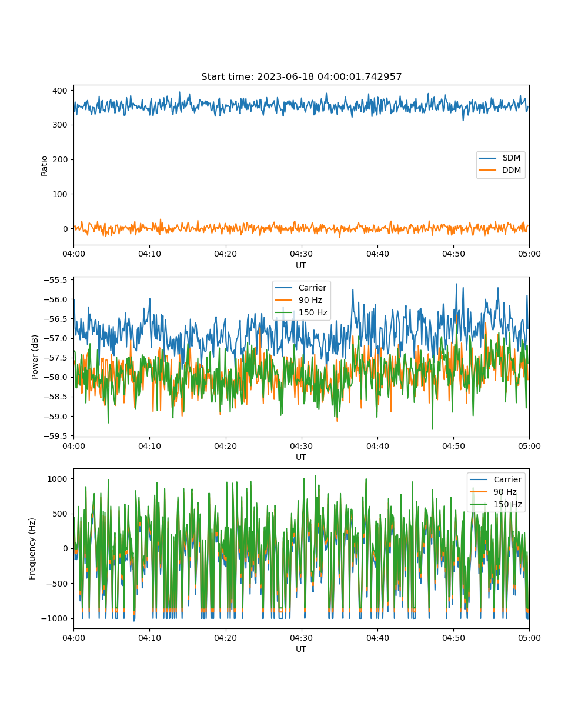Click the '05:00' tick under the Ratio plot
This screenshot has width=588, height=706.
[x=529, y=254]
